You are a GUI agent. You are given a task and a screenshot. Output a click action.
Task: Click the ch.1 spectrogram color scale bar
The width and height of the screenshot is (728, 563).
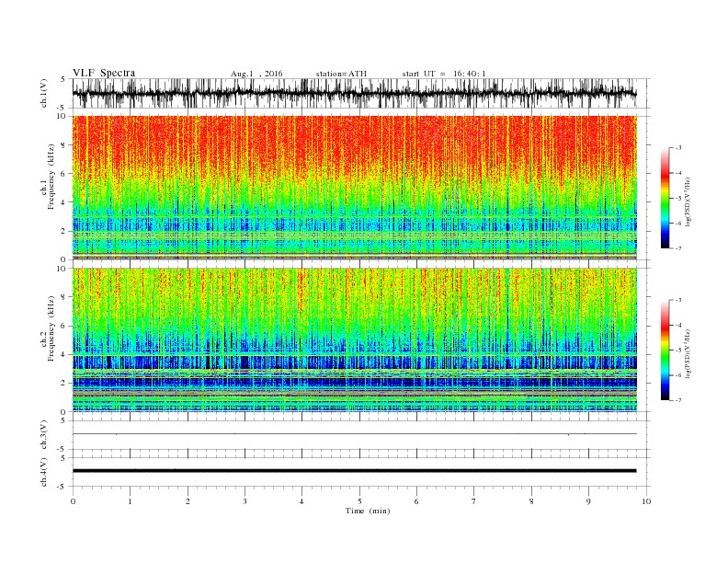(665, 198)
